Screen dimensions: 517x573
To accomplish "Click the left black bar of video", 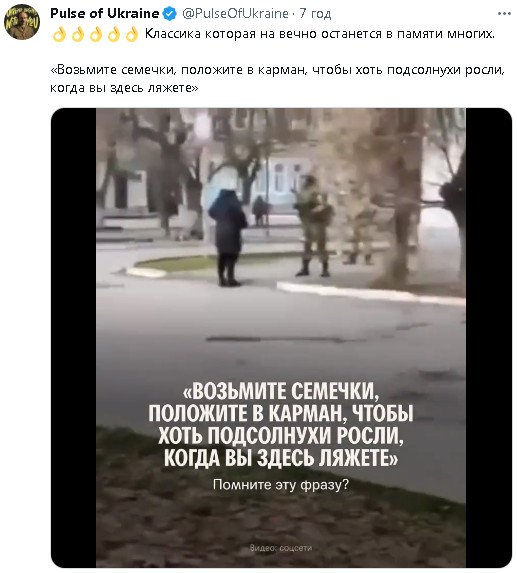I will point(73,338).
